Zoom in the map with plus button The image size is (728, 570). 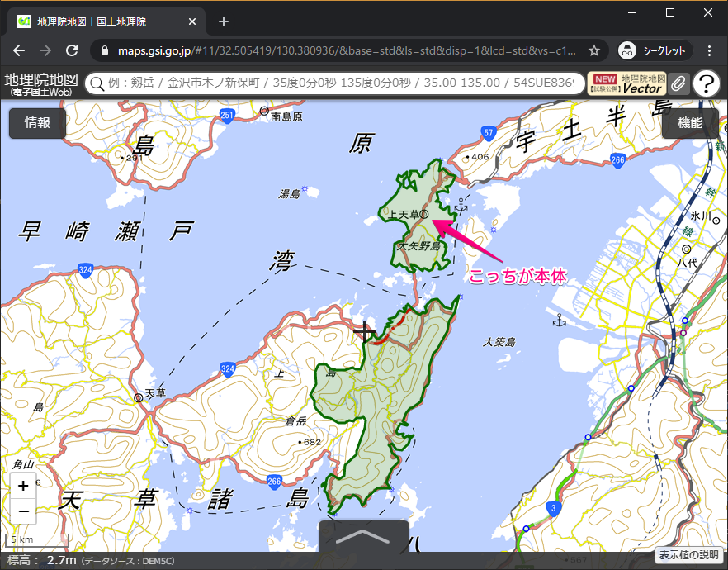pyautogui.click(x=23, y=486)
